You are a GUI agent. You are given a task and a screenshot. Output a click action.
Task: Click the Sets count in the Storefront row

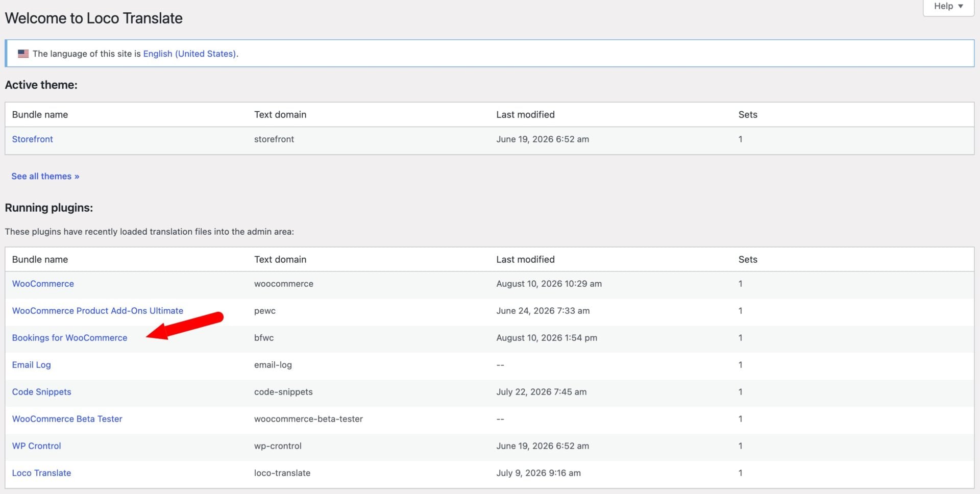click(741, 139)
